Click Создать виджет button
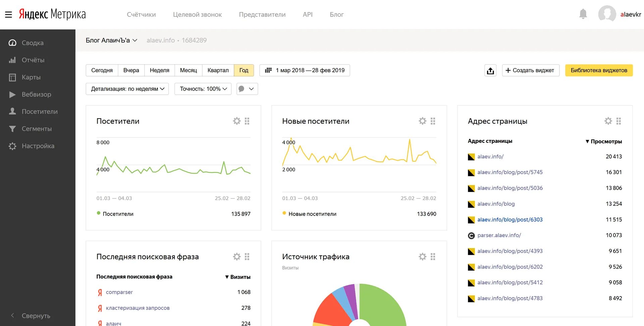 click(531, 71)
